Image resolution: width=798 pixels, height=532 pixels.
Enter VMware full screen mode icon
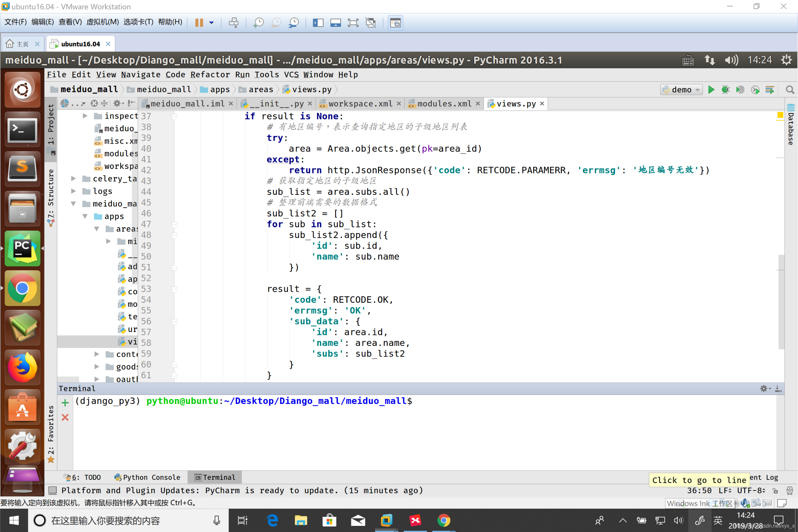pyautogui.click(x=353, y=23)
